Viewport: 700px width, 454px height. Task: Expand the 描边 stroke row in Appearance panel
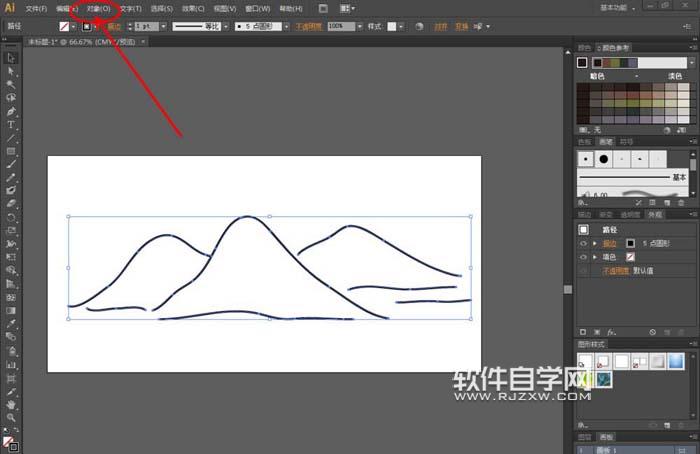point(595,244)
